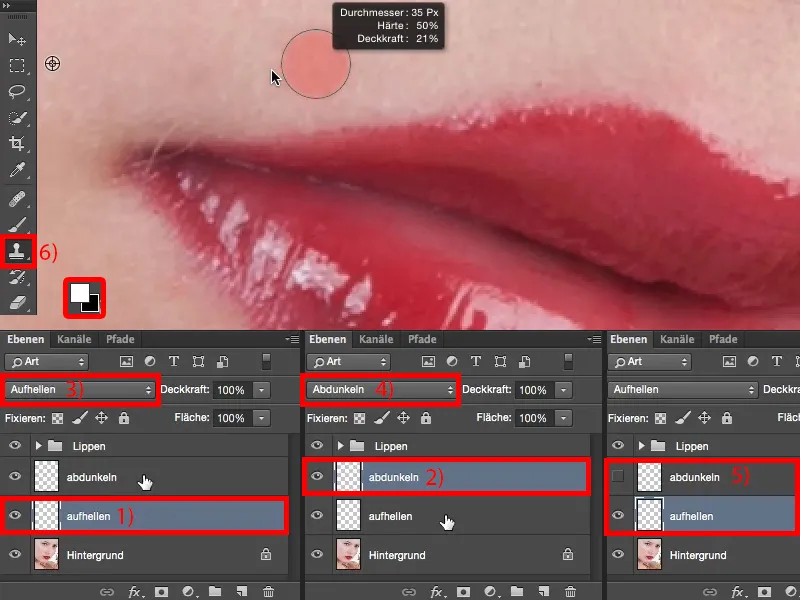Lock layer position in middle Ebenen panel
Viewport: 800px width, 600px height.
404,418
